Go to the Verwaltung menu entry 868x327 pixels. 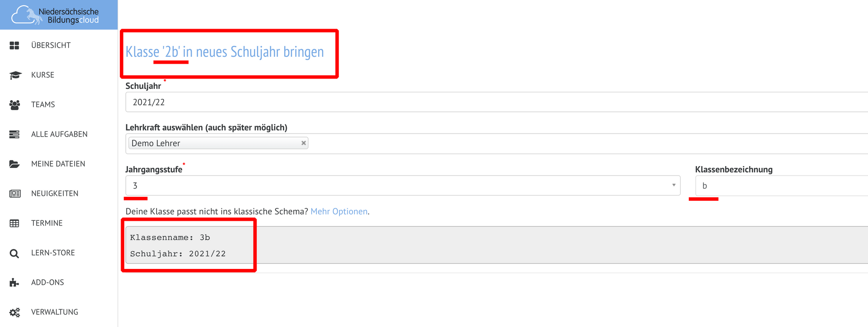pos(55,312)
